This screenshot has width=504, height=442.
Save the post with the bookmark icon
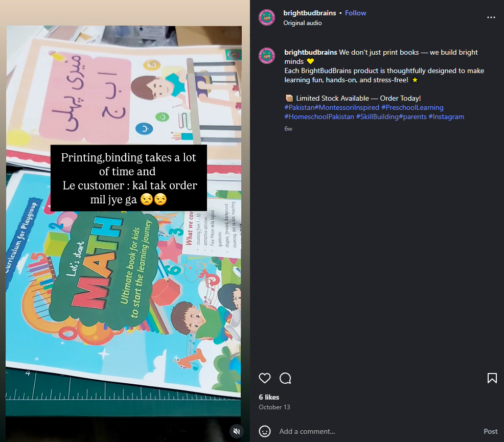click(492, 378)
